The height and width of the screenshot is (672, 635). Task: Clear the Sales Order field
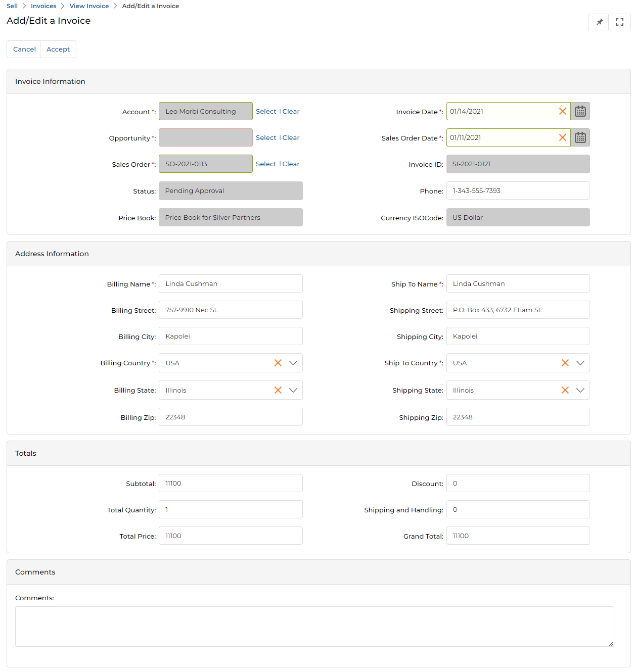(x=291, y=164)
